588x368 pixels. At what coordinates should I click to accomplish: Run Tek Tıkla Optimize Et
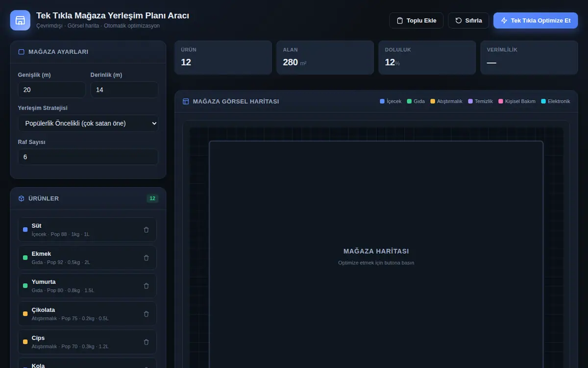pyautogui.click(x=536, y=21)
